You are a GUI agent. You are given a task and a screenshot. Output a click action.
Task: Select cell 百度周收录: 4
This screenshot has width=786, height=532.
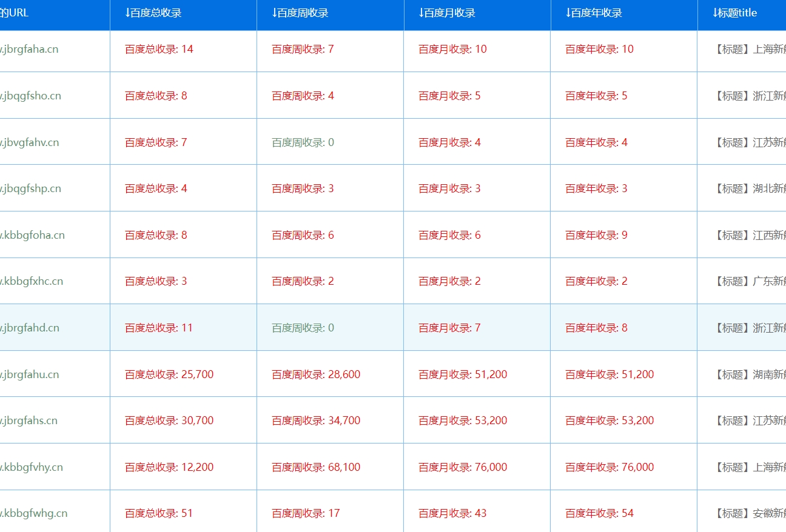click(303, 96)
